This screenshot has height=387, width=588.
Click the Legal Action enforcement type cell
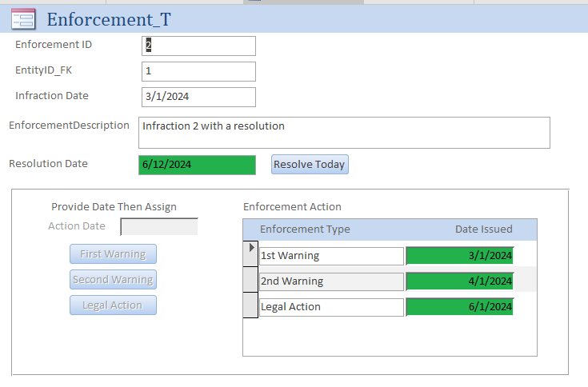click(x=331, y=307)
